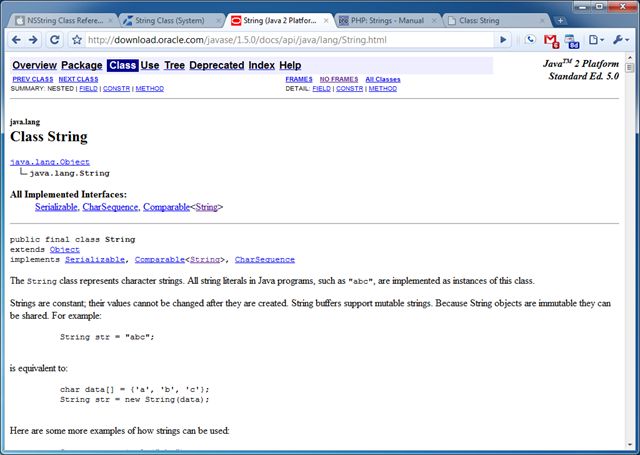Click the code line 'String str = "abc";'
Viewport: 640px width, 455px height.
tap(107, 337)
